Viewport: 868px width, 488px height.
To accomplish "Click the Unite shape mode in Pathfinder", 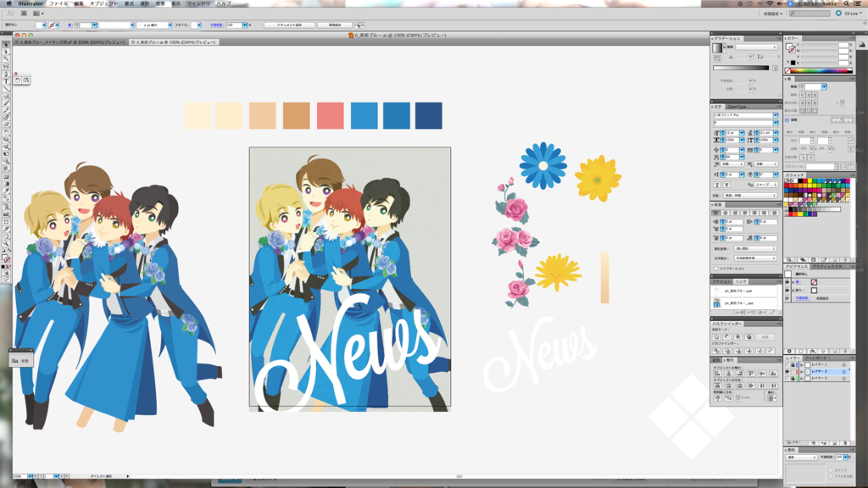I will coord(716,337).
